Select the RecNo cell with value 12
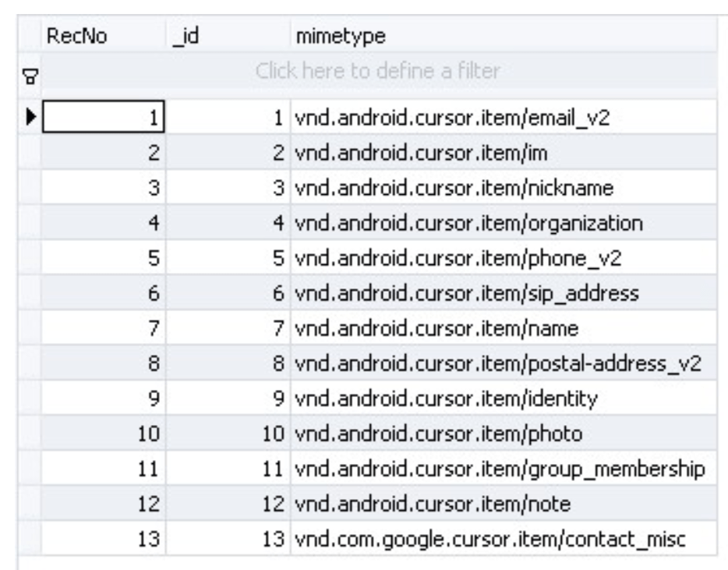This screenshot has height=570, width=728. pos(104,503)
